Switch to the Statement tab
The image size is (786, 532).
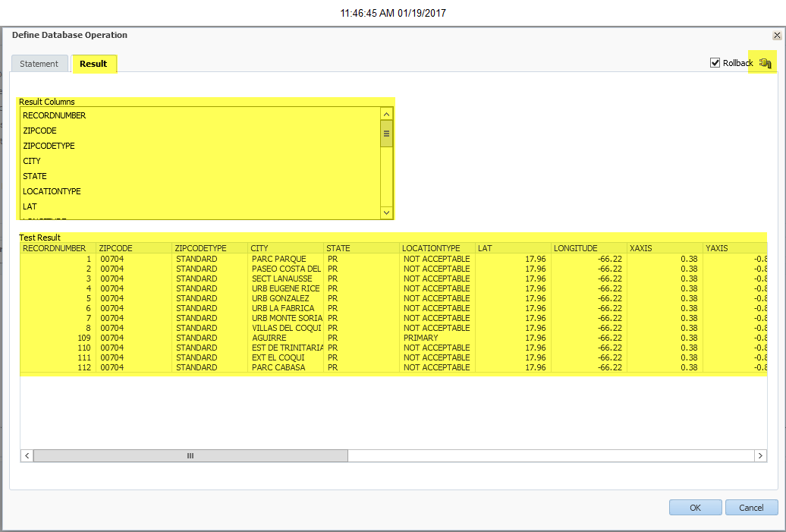(x=39, y=64)
